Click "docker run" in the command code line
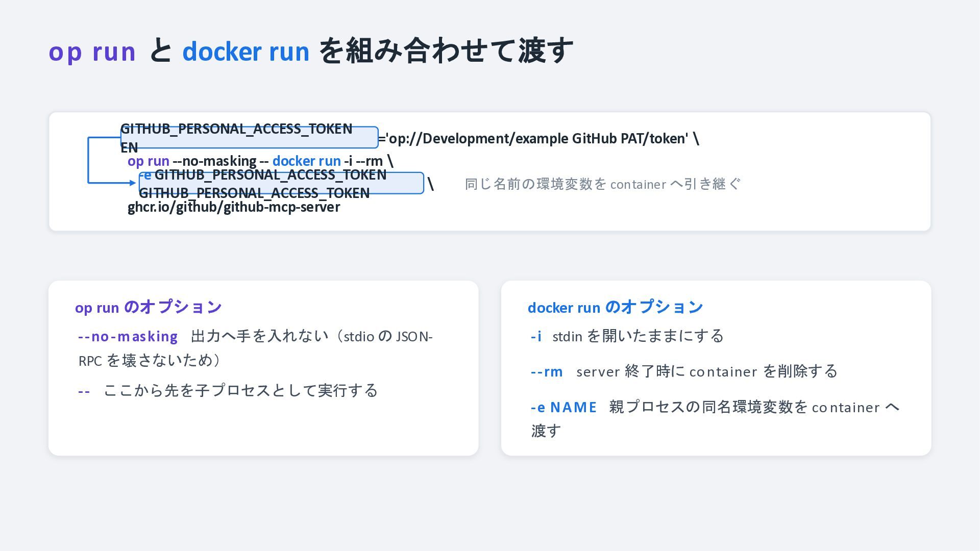 [x=307, y=161]
